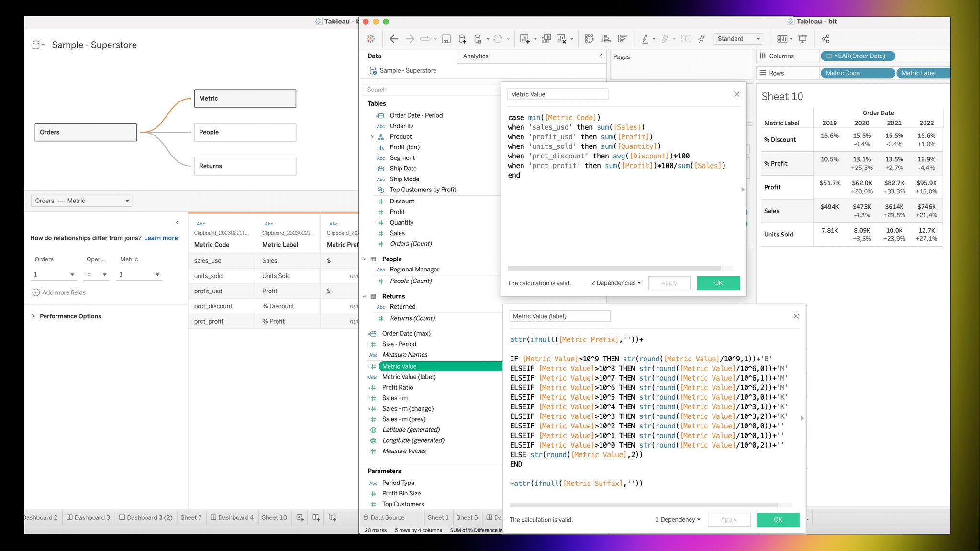
Task: Click the Search fields input box
Action: point(431,90)
